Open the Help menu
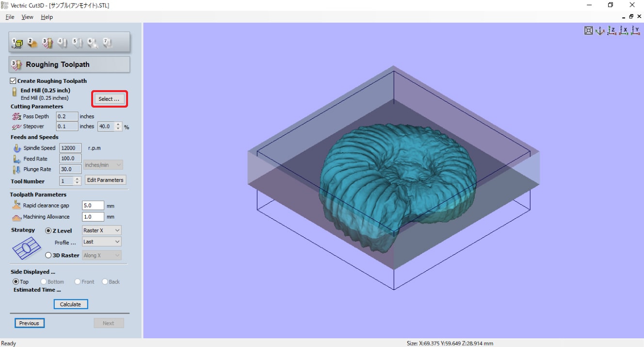The height and width of the screenshot is (347, 644). 47,17
